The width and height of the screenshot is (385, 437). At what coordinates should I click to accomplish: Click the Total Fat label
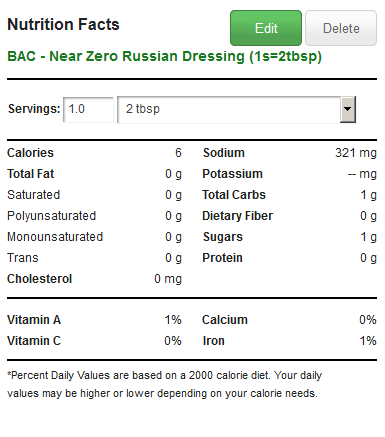pos(31,174)
